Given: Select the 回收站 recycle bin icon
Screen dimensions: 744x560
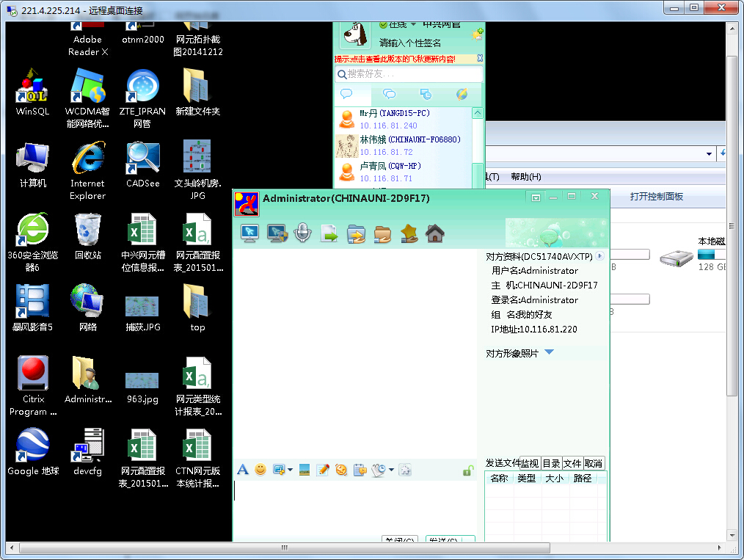Looking at the screenshot, I should point(88,236).
